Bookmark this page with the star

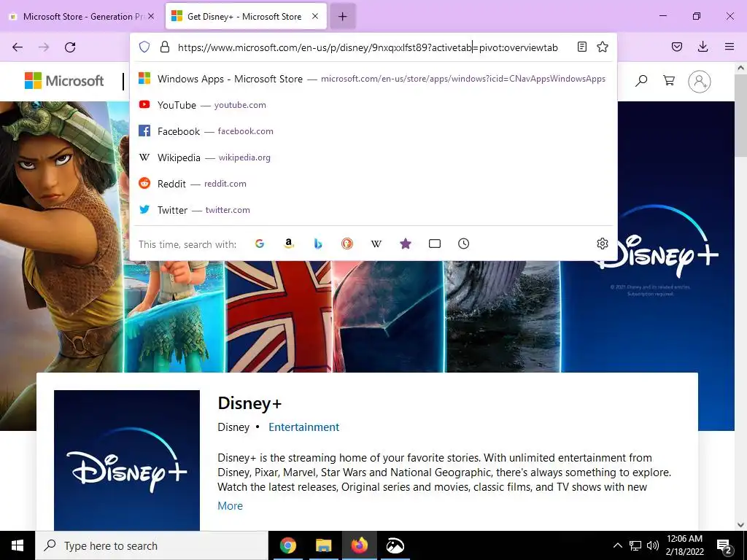(x=603, y=47)
